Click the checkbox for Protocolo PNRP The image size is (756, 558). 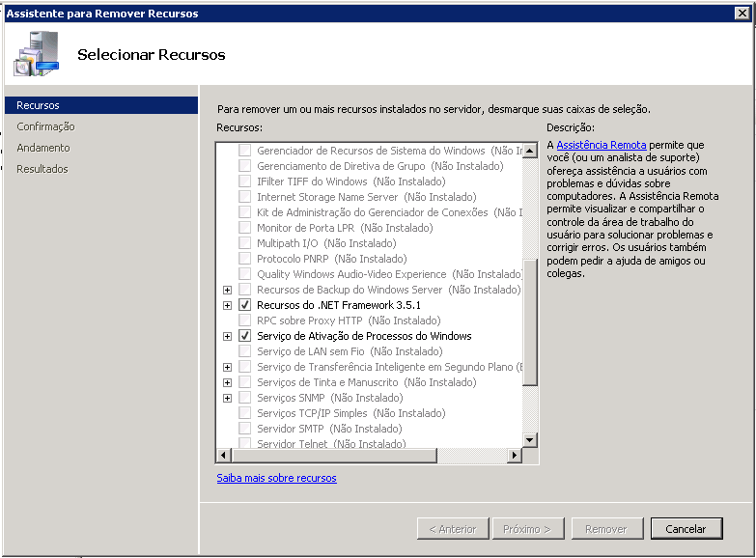point(245,259)
